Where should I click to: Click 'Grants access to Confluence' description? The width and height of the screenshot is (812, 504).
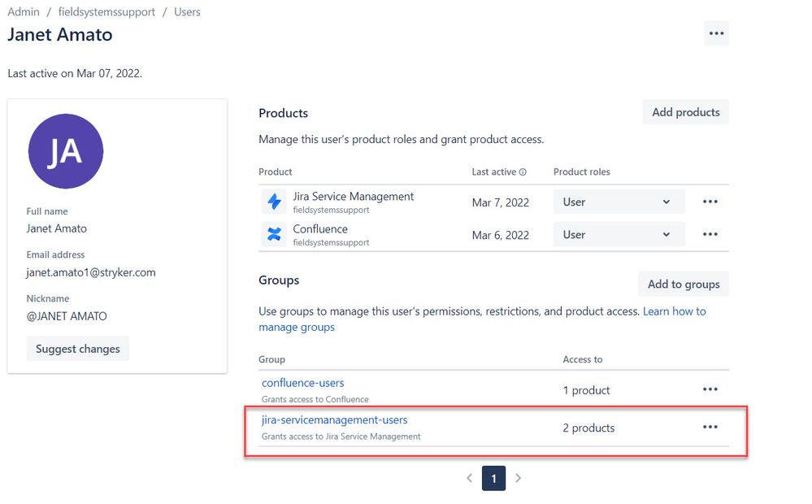(x=315, y=399)
